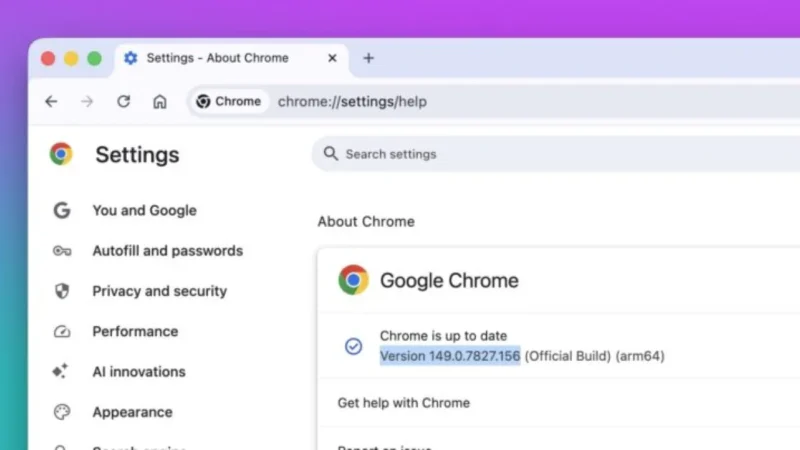
Task: Select the Settings - About Chrome tab
Action: click(x=231, y=59)
